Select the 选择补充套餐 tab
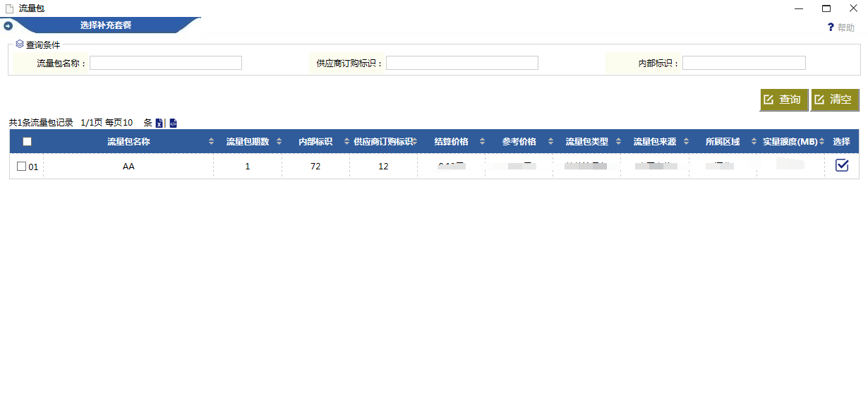Viewport: 868px width, 415px height. coord(106,25)
